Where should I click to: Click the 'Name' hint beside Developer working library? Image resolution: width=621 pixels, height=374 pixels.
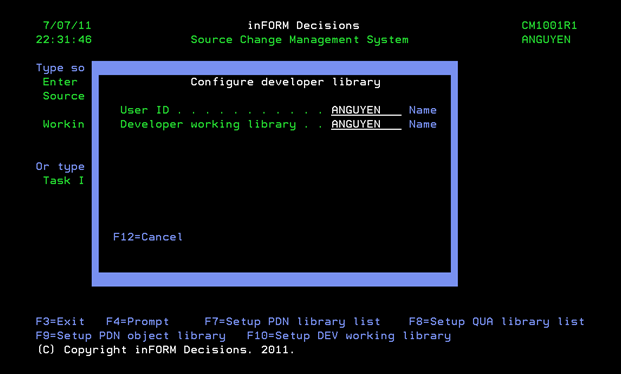(x=423, y=124)
